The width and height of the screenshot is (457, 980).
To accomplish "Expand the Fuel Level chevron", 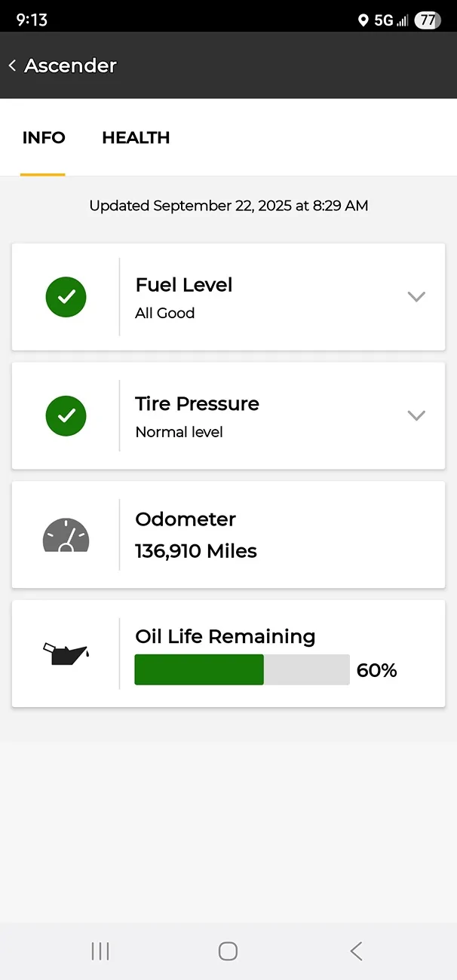I will (x=416, y=297).
